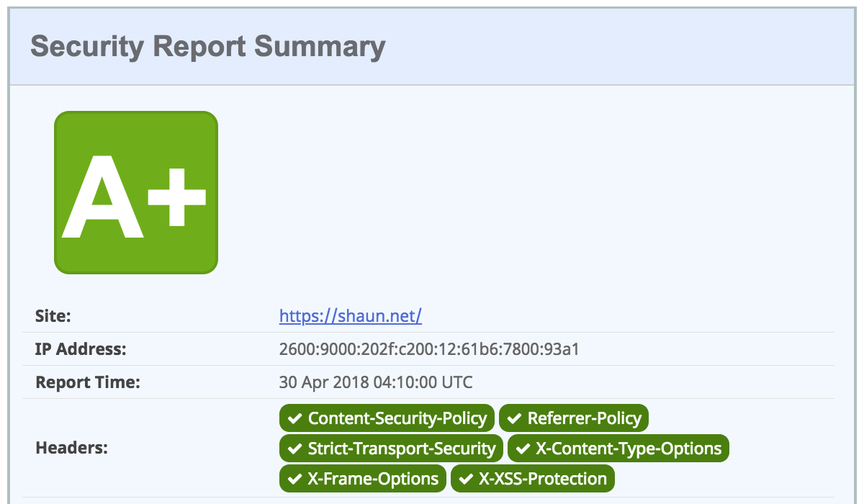Click the "Site:" row label
Screen dimensions: 864x504
click(x=53, y=316)
